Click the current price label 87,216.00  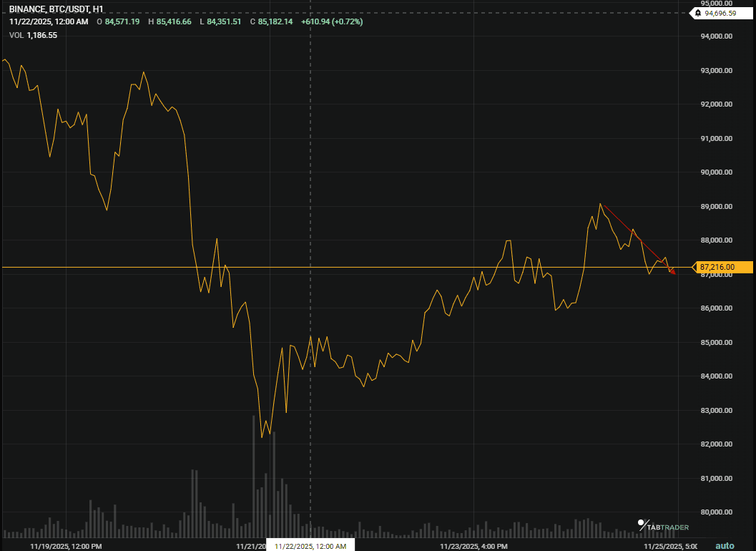click(x=717, y=267)
